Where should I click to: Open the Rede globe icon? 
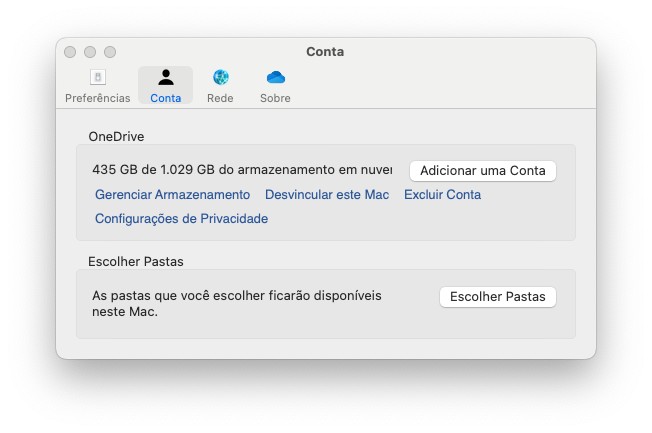(220, 78)
